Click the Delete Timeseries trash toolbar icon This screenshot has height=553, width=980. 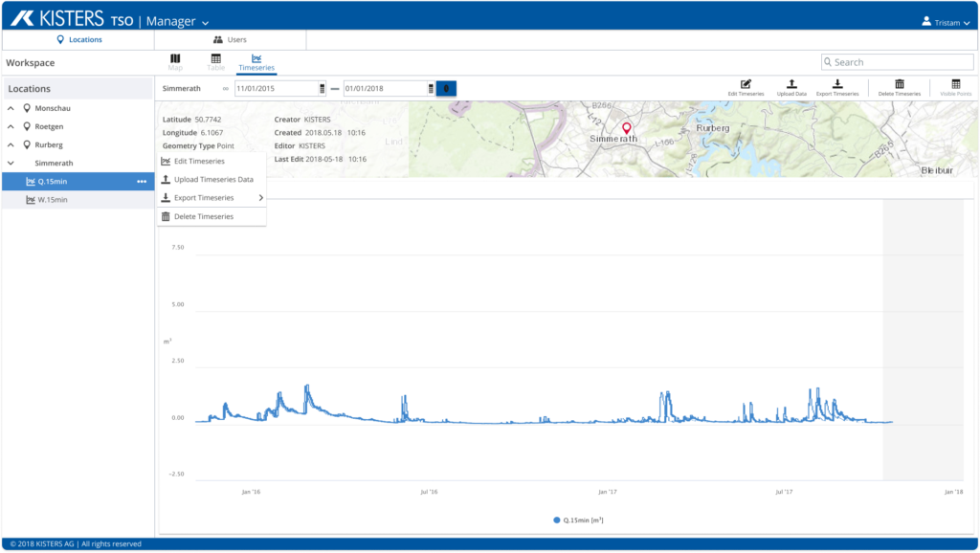pos(899,84)
